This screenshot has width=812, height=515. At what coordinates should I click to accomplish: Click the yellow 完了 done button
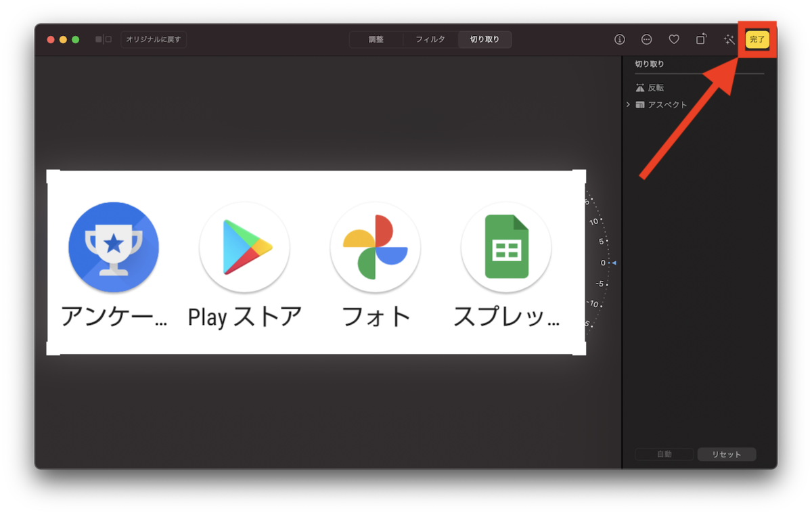[x=757, y=40]
